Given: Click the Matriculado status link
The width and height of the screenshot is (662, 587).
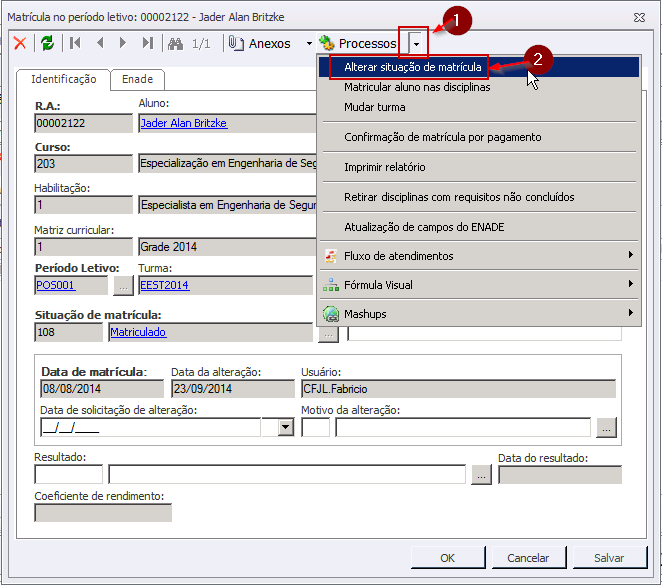Looking at the screenshot, I should click(x=138, y=332).
